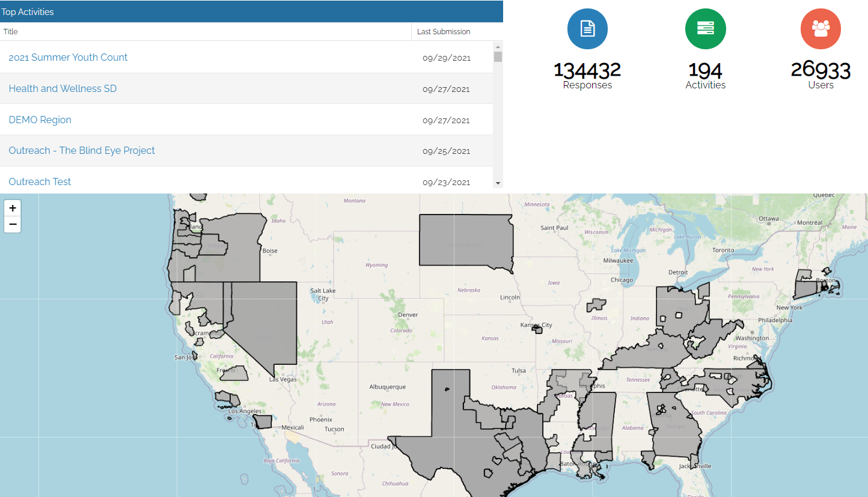
Task: Zoom in on the map
Action: pos(13,208)
